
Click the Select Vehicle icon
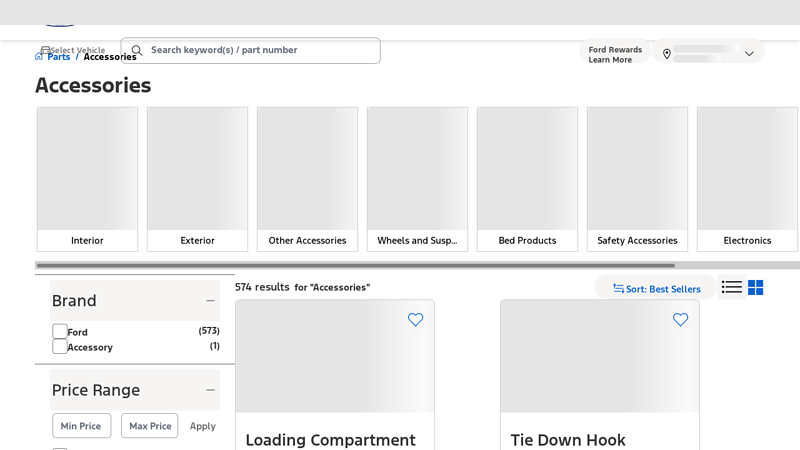point(45,50)
